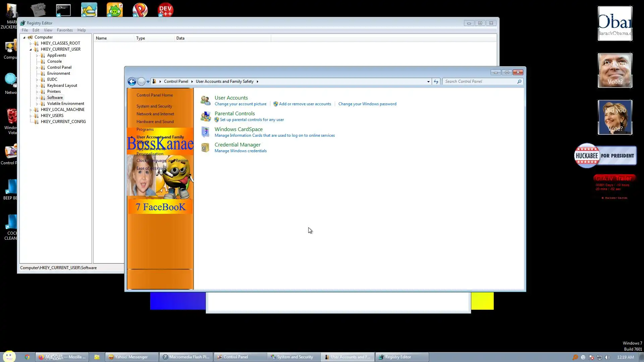The height and width of the screenshot is (362, 644).
Task: Expand the HKEY_LOCAL_MACHINE registry key
Action: pos(31,110)
